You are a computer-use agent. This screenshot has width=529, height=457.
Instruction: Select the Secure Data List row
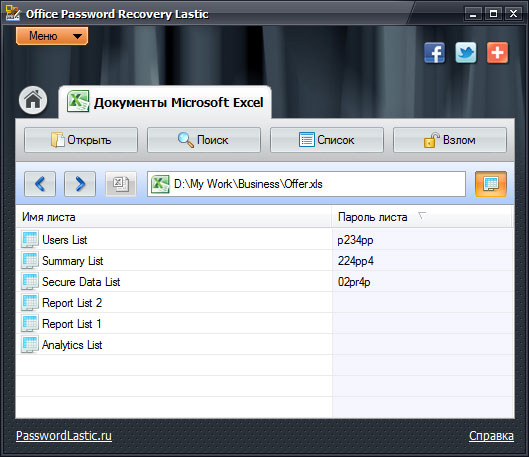point(265,281)
